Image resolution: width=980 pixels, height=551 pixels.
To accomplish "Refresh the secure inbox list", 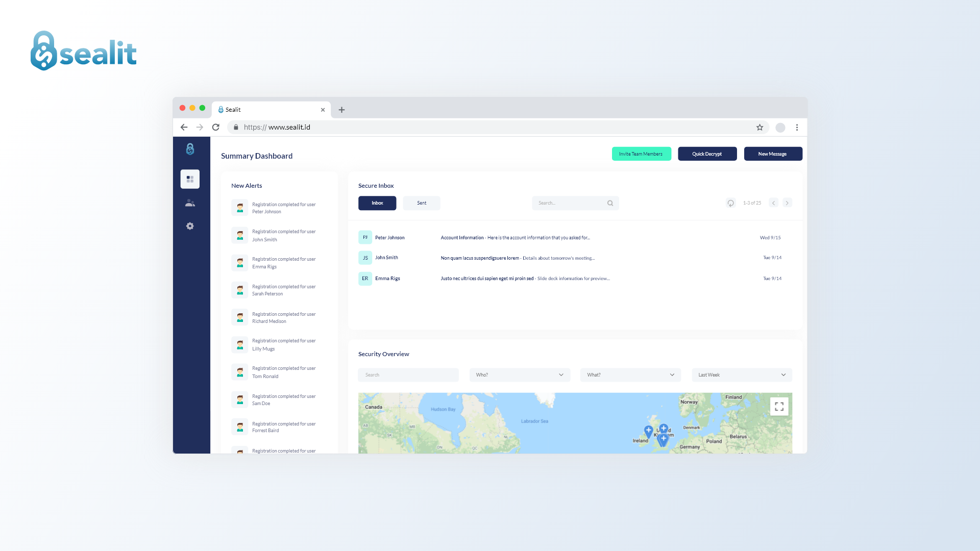I will click(730, 203).
